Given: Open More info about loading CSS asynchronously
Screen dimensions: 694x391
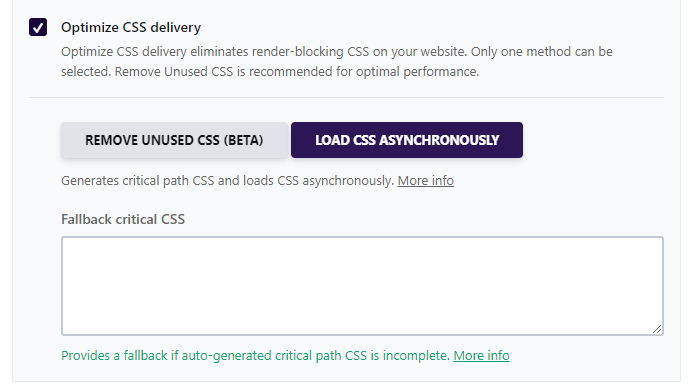Looking at the screenshot, I should coord(425,181).
